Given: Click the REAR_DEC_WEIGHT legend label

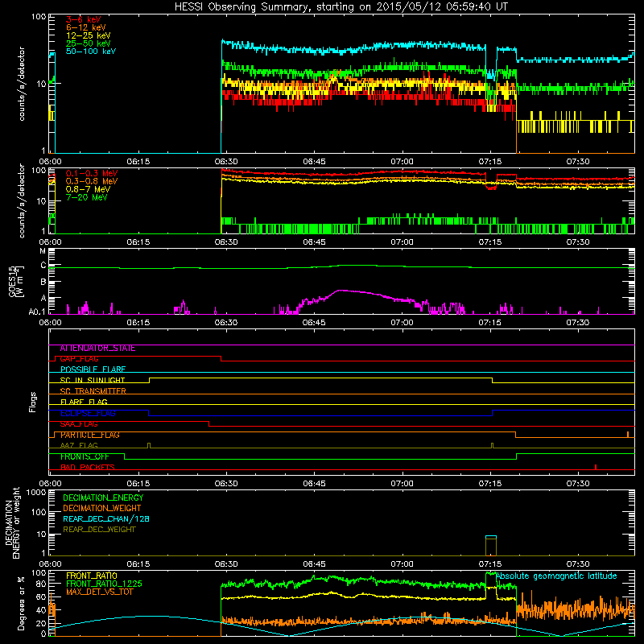Looking at the screenshot, I should click(99, 530).
